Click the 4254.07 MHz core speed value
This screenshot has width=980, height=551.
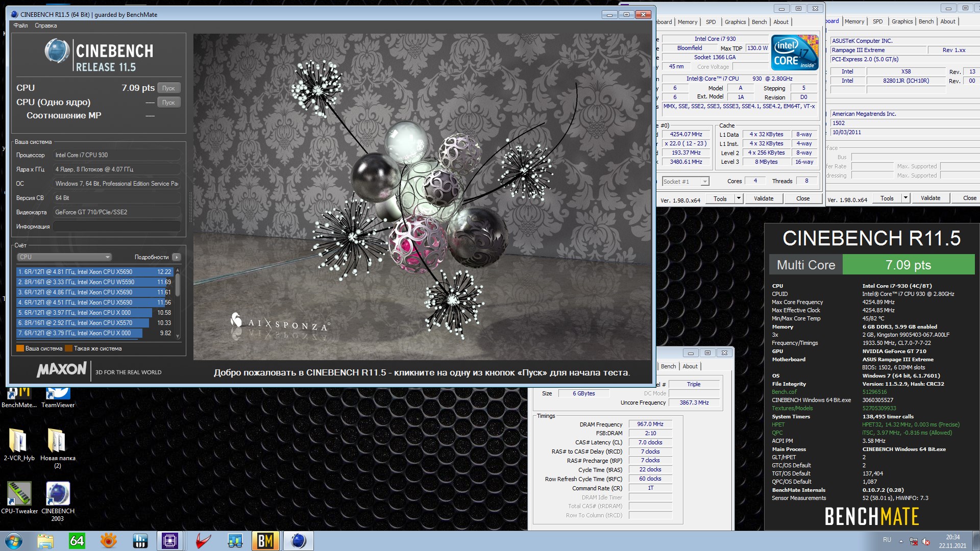point(686,134)
